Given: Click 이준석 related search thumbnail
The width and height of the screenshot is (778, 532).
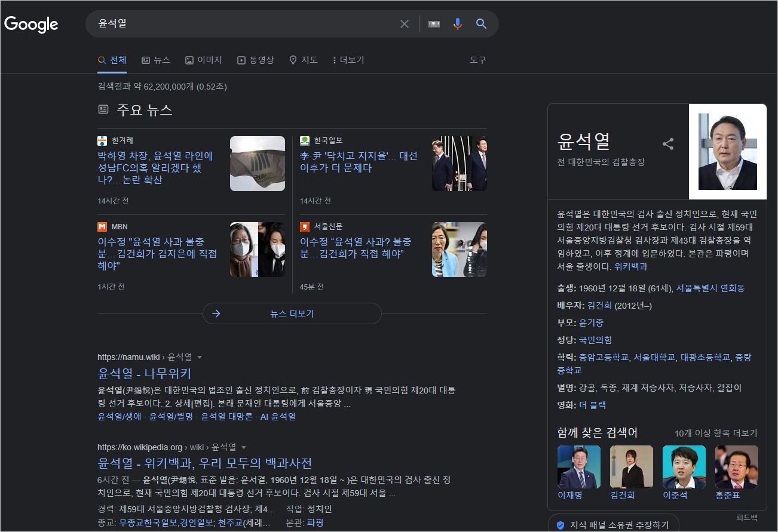Looking at the screenshot, I should click(x=684, y=467).
